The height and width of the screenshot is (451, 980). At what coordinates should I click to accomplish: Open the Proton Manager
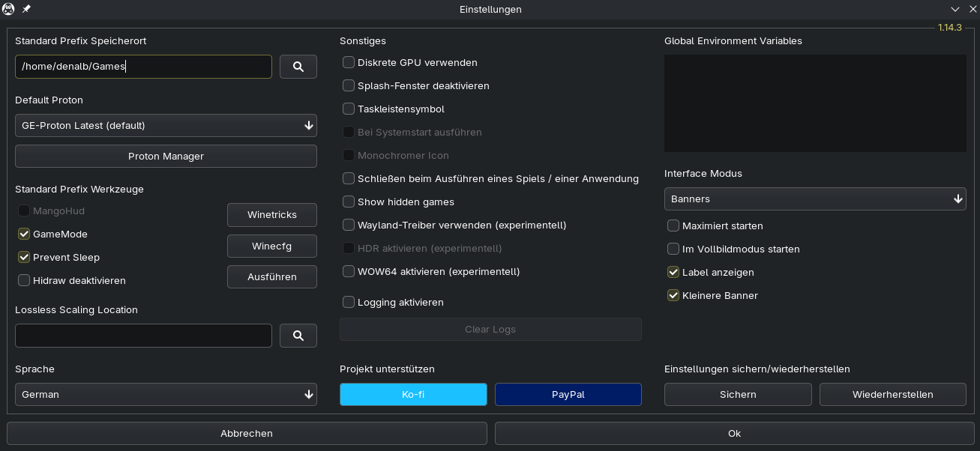coord(166,156)
